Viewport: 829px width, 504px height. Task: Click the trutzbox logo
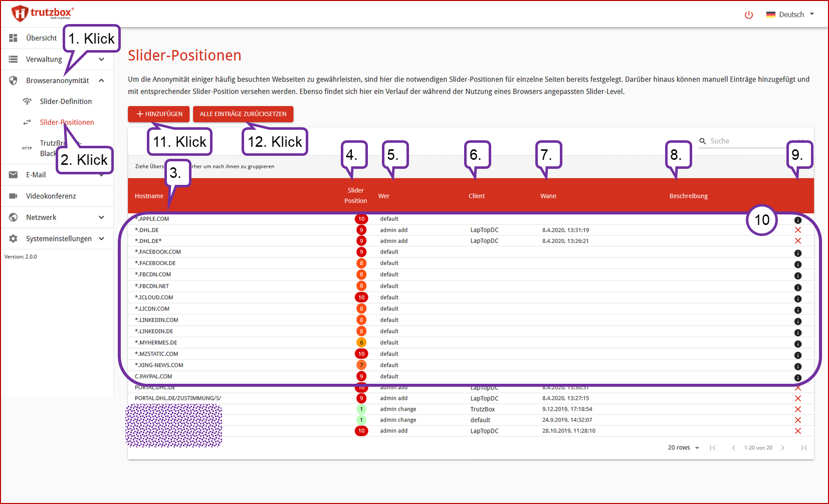[x=42, y=13]
